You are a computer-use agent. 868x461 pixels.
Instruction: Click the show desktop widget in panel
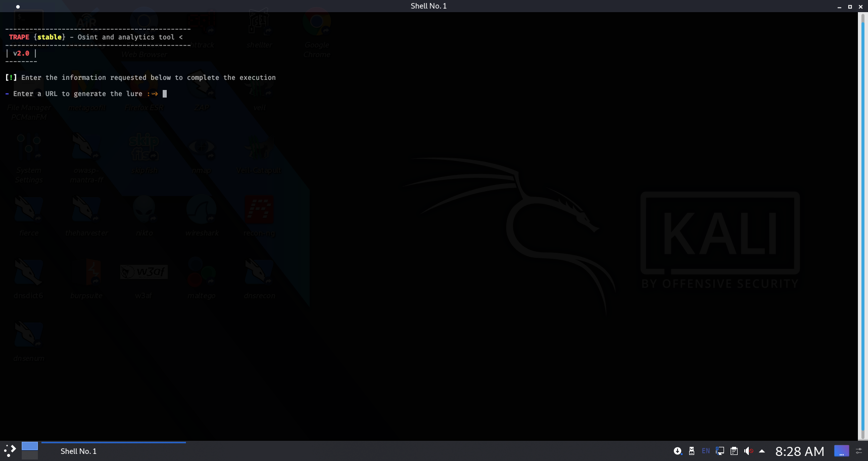(x=842, y=451)
